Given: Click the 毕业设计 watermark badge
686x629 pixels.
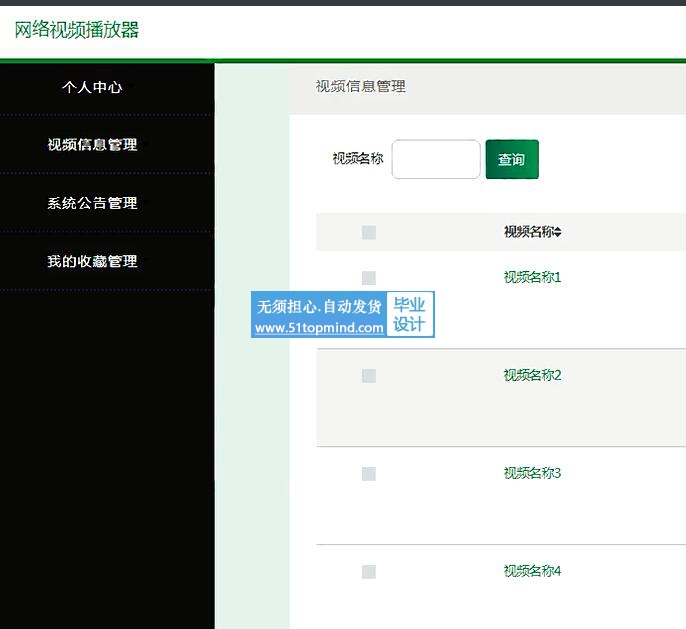Looking at the screenshot, I should [410, 315].
